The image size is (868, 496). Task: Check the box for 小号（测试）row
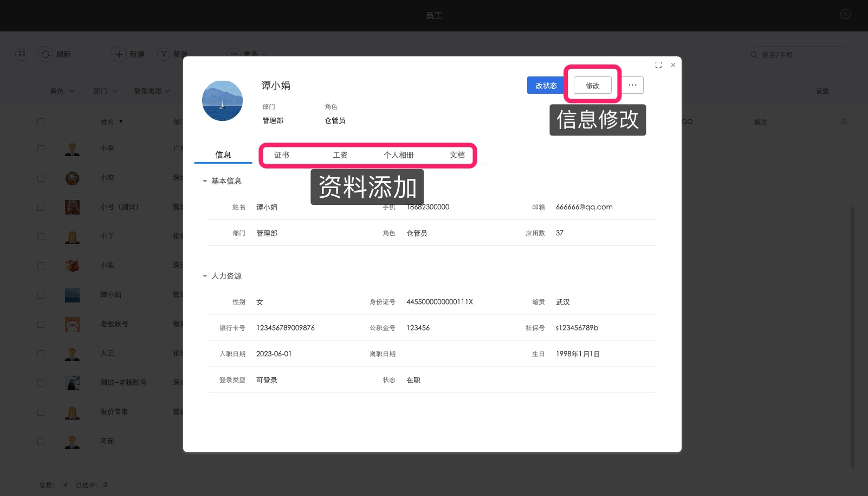41,207
